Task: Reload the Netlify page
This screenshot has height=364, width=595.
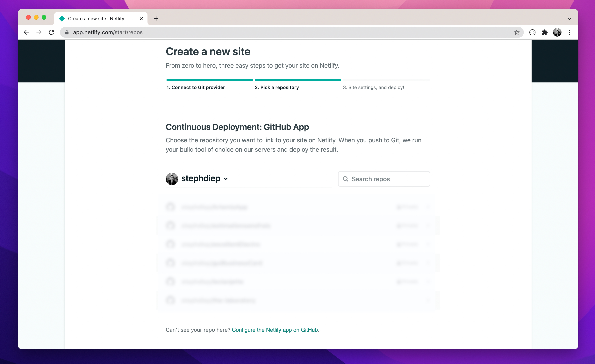Action: coord(51,32)
